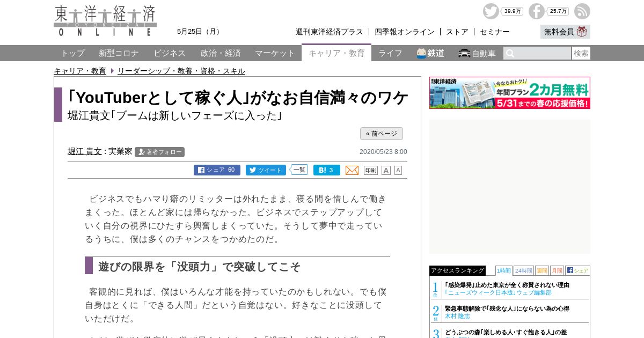Click the date 2020/05/23 8:00
Viewport: 644px width, 338px height.
coord(383,152)
